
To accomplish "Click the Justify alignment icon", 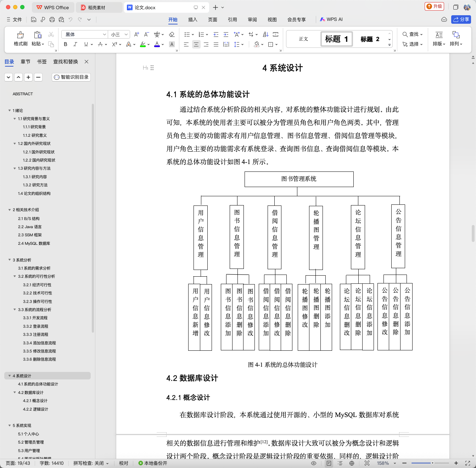I will [216, 44].
